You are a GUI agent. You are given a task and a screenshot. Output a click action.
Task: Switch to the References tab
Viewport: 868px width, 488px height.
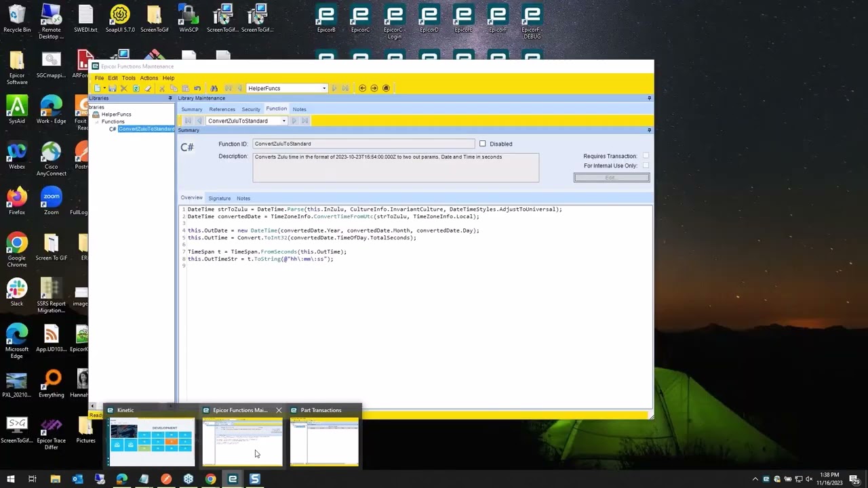[x=222, y=109]
